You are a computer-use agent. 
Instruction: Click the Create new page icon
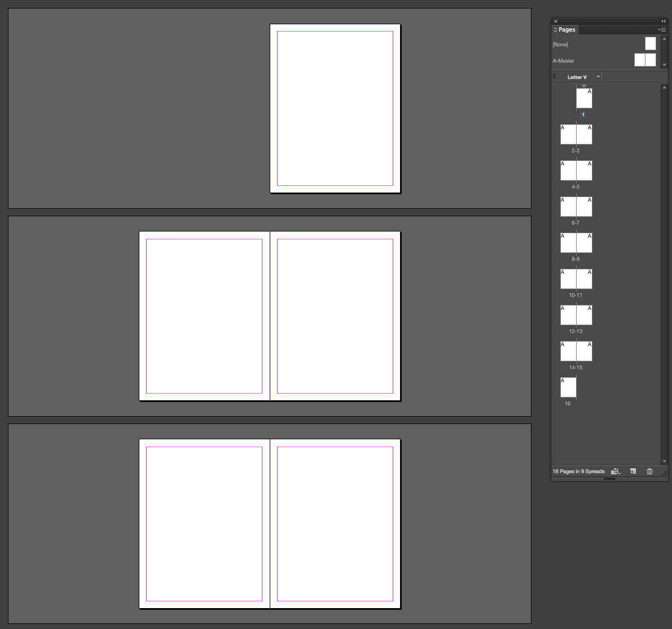[633, 471]
